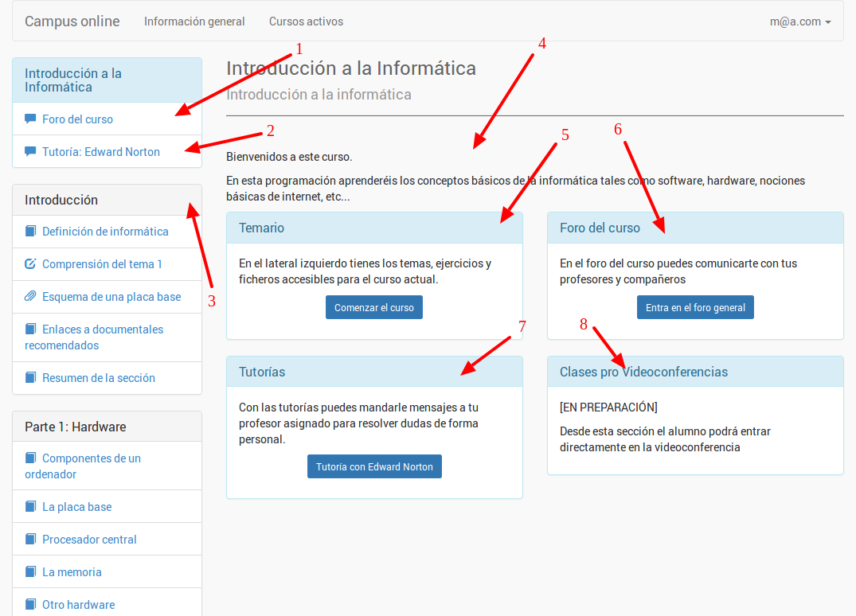Click the edit icon beside Comprensión del tema 1
The height and width of the screenshot is (616, 856).
[30, 264]
